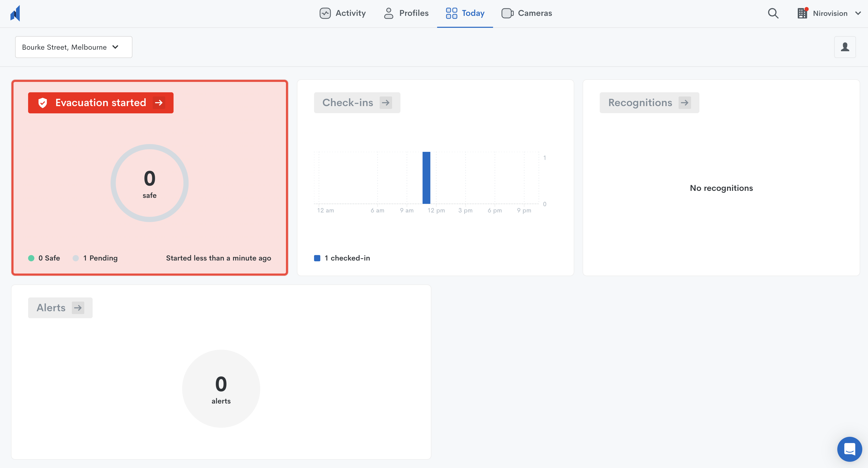The height and width of the screenshot is (468, 868).
Task: Open the Evacuation started button
Action: pos(100,103)
